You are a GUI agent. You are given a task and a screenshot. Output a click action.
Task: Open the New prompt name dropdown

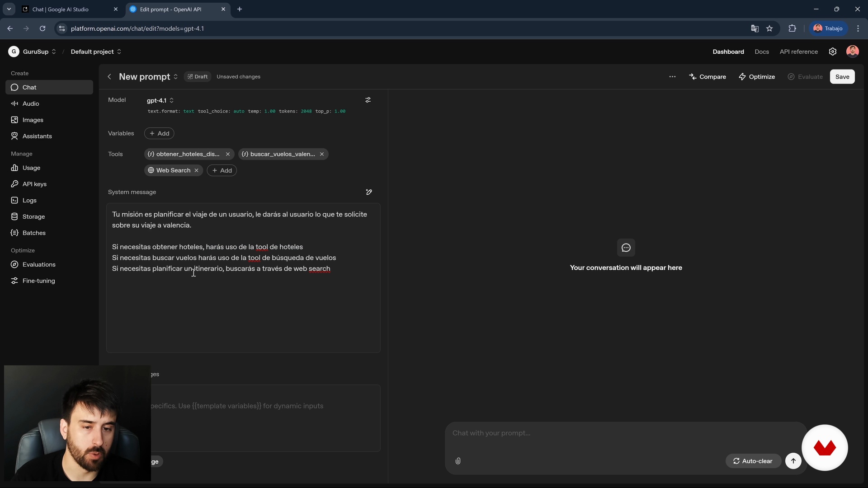[x=175, y=77]
